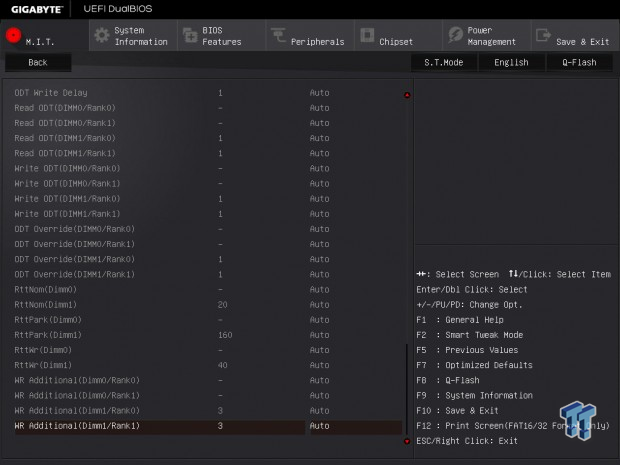Select the RttPark(Dimm0) label
Screen dimensions: 620x465
coord(48,320)
